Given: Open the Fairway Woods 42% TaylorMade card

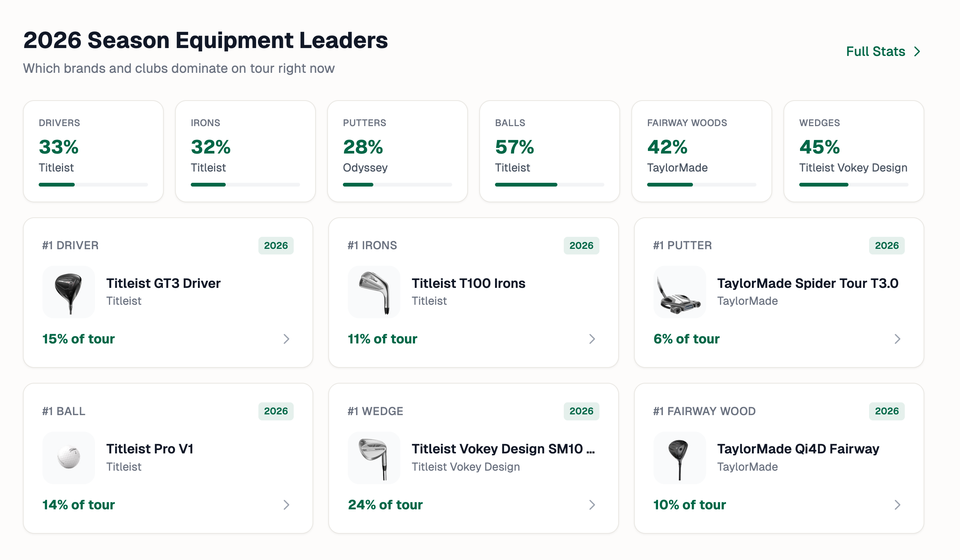Looking at the screenshot, I should (x=701, y=151).
